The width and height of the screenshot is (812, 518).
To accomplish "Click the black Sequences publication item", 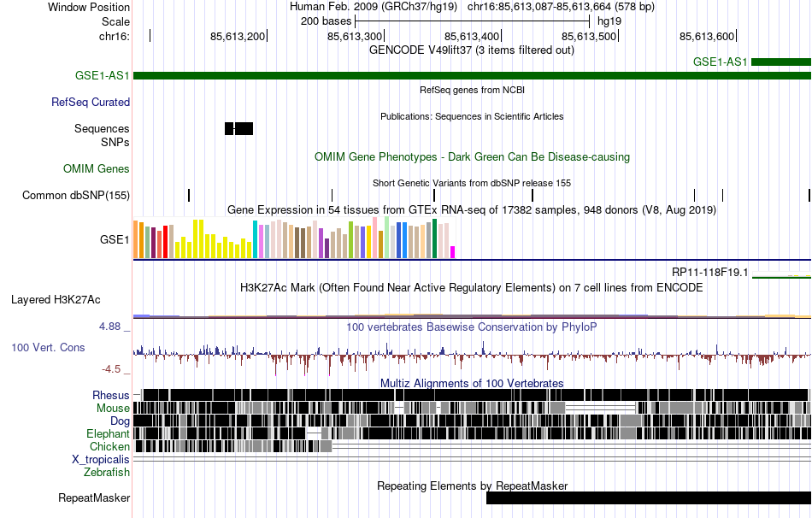I will coord(238,128).
